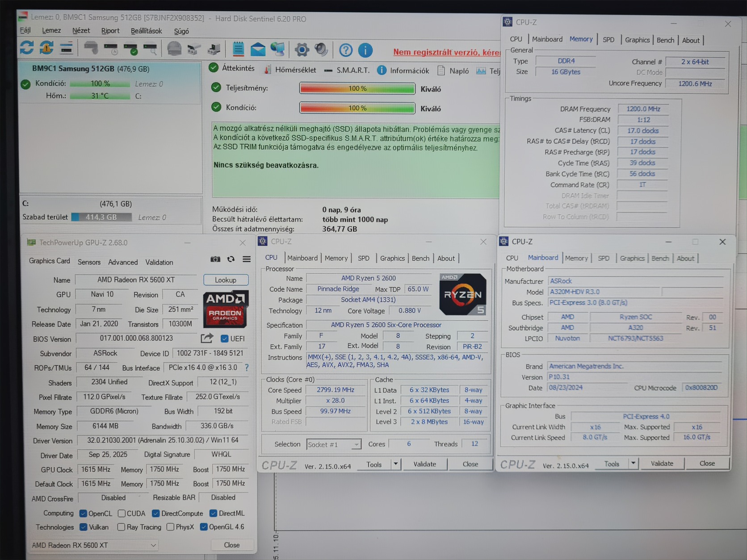Click the grey dome-shaped disk toolbar icon

[174, 48]
